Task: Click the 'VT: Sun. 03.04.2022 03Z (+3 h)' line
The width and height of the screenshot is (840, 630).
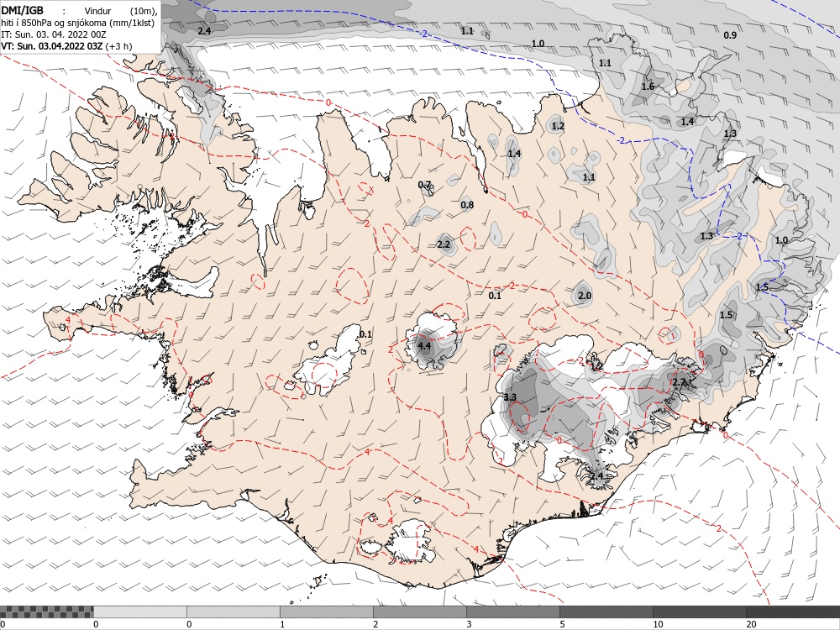Action: [x=66, y=46]
